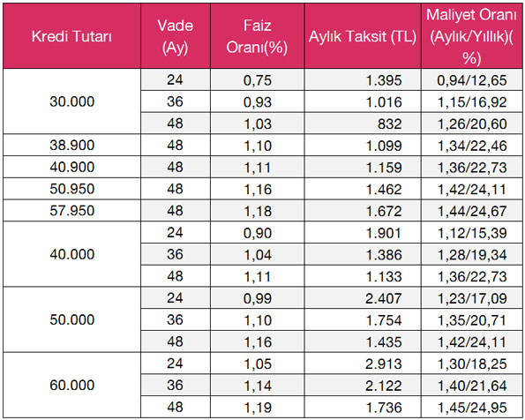
Task: Click the 0,75 interest rate cell
Action: point(257,80)
